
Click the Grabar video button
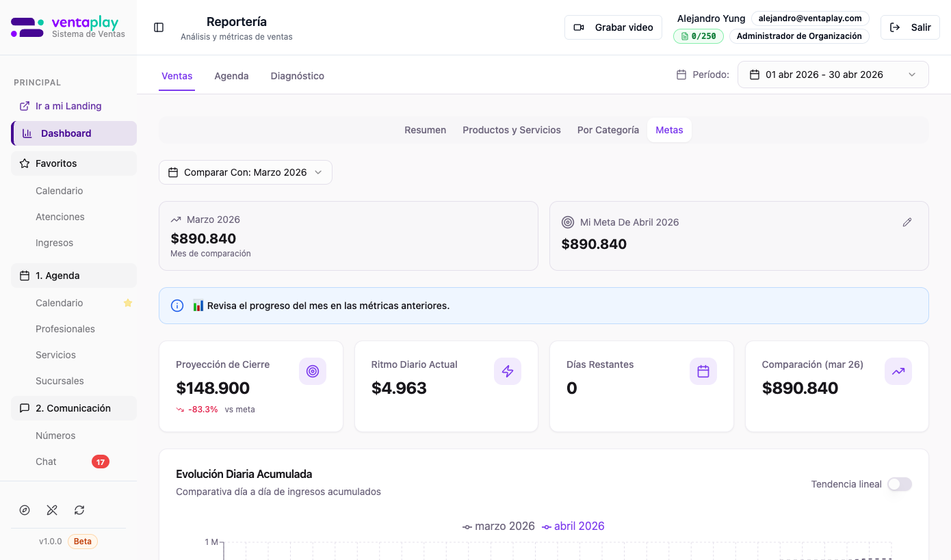(613, 27)
